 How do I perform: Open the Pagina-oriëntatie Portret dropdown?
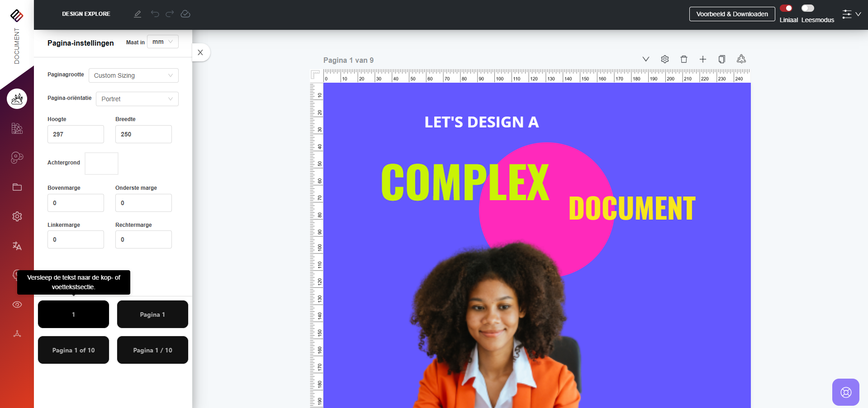pyautogui.click(x=137, y=99)
